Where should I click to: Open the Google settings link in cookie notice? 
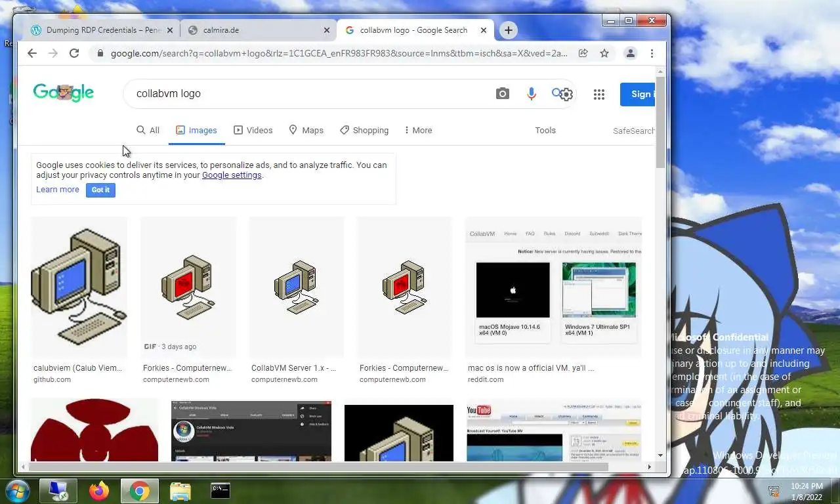click(232, 175)
